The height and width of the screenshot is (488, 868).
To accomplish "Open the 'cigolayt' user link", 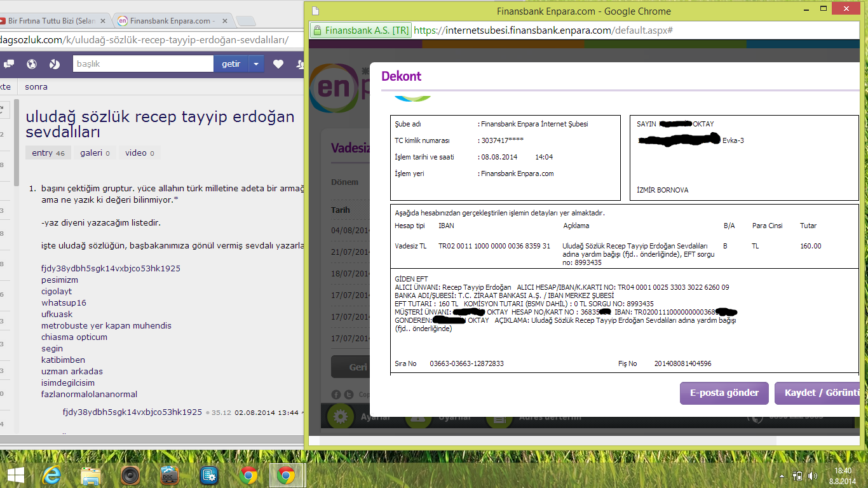I will tap(57, 291).
